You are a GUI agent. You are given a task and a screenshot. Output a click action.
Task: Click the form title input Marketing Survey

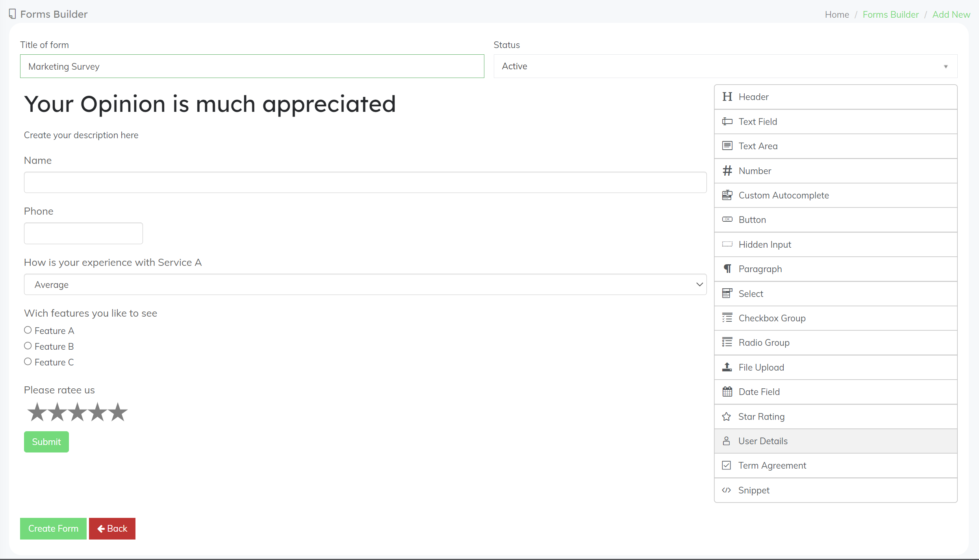(x=252, y=66)
